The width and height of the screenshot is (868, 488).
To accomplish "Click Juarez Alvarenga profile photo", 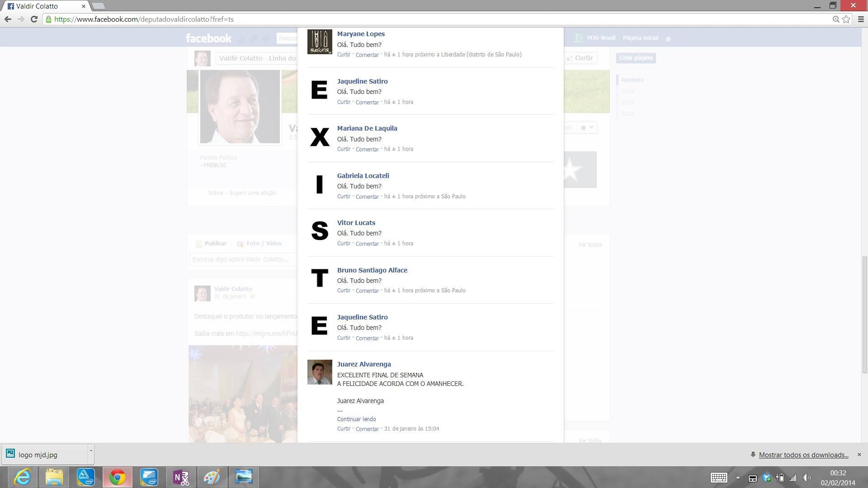I will point(320,372).
